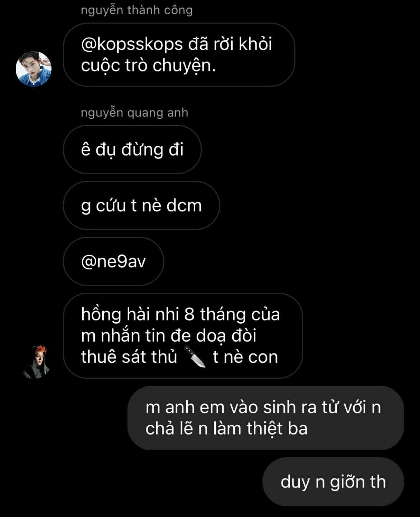Tap the @kopsskops mention
The width and height of the screenshot is (420, 517).
click(132, 44)
